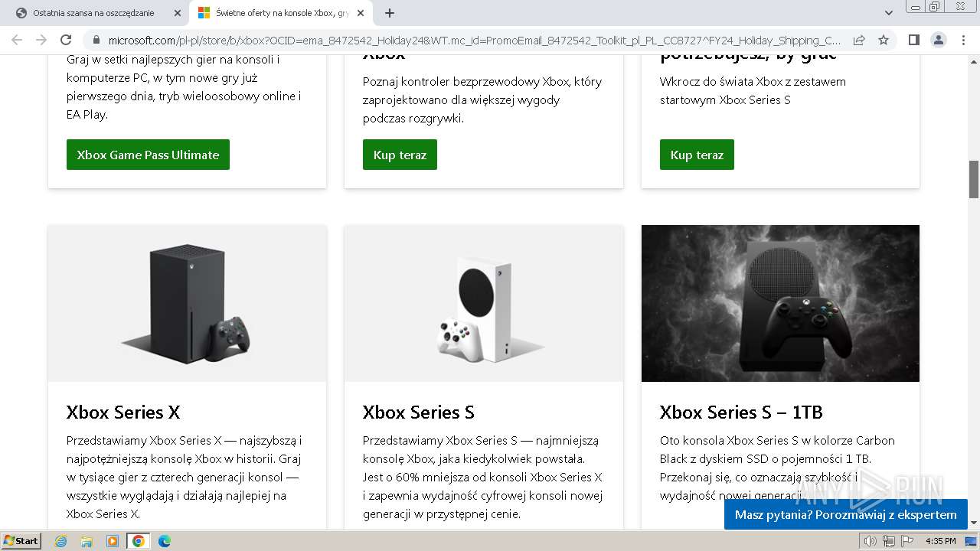Open Microsoft Edge from the taskbar
The width and height of the screenshot is (980, 551).
coord(164,541)
